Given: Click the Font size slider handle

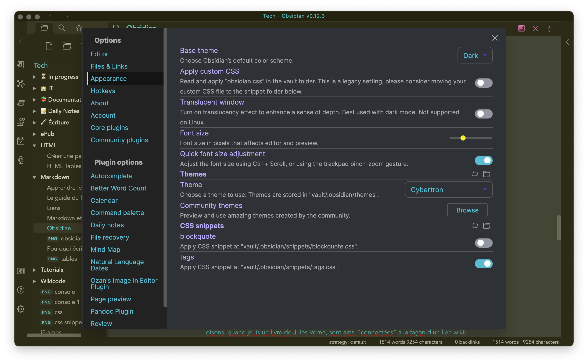Looking at the screenshot, I should tap(463, 138).
